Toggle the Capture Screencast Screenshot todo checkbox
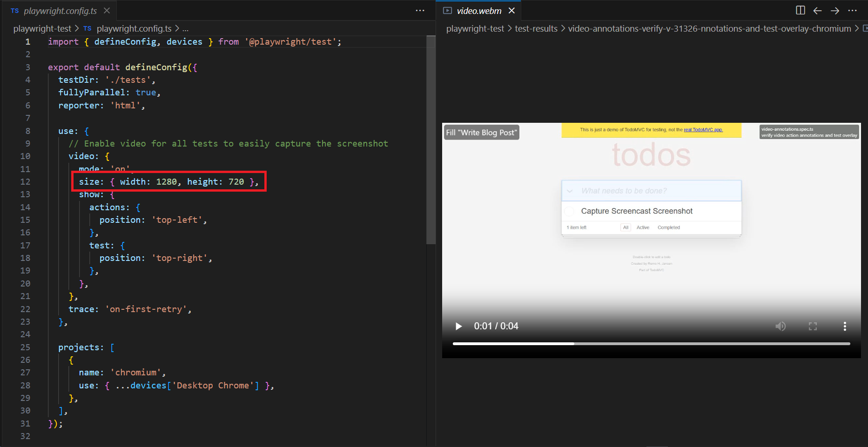868x447 pixels. coord(569,211)
